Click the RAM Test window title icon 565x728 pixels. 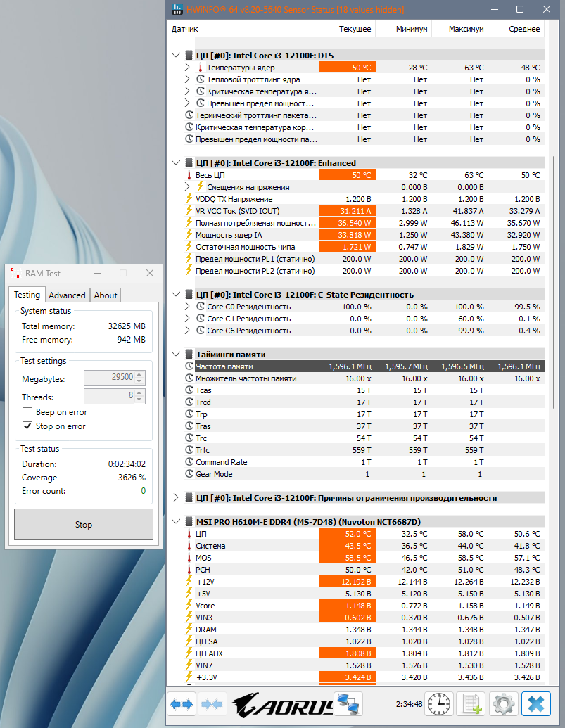(x=15, y=273)
